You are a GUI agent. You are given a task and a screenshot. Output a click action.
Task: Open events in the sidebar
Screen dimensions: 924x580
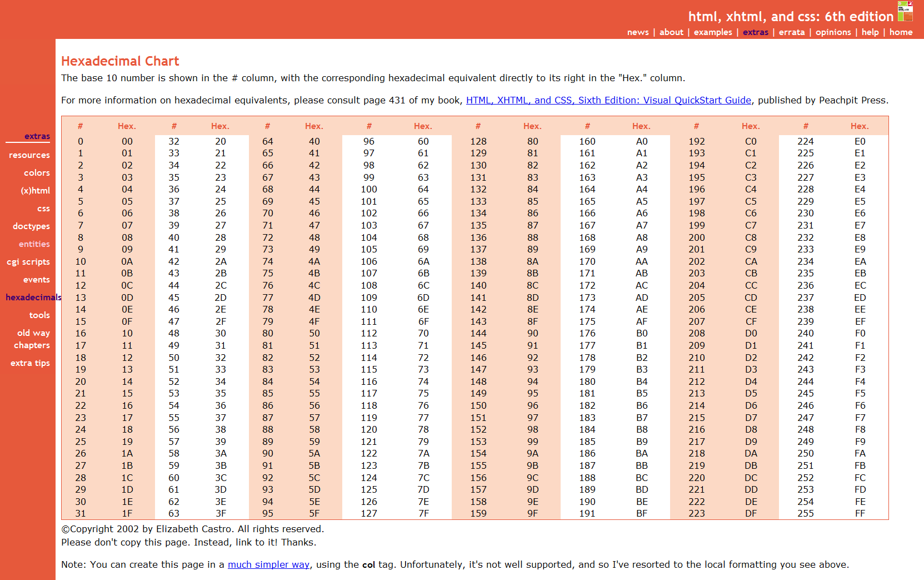coord(37,280)
